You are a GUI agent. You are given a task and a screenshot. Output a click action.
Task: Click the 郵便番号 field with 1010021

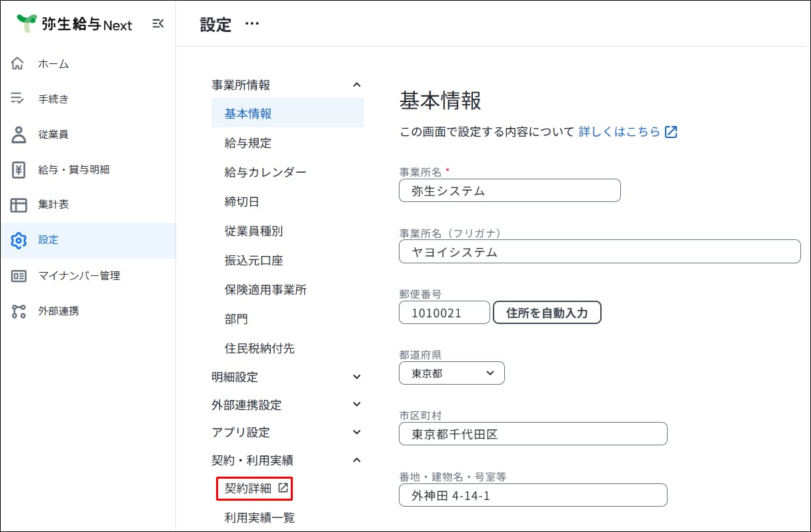pyautogui.click(x=444, y=313)
